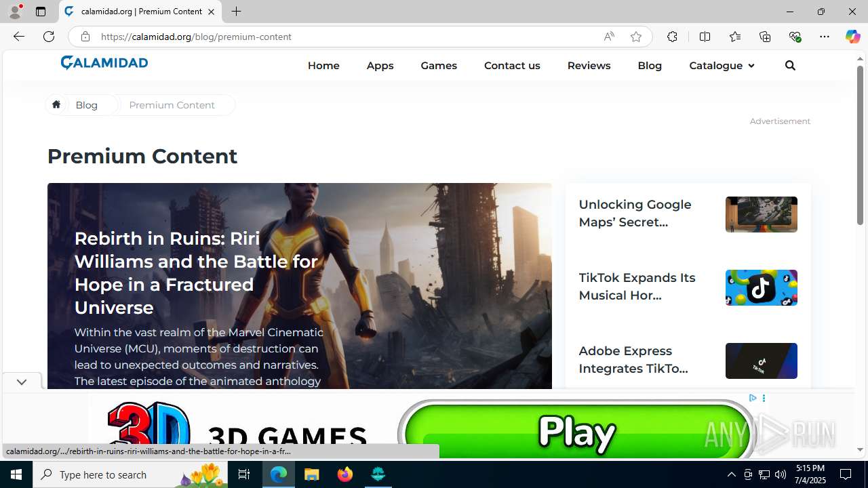Open the Blog menu item

(x=650, y=65)
